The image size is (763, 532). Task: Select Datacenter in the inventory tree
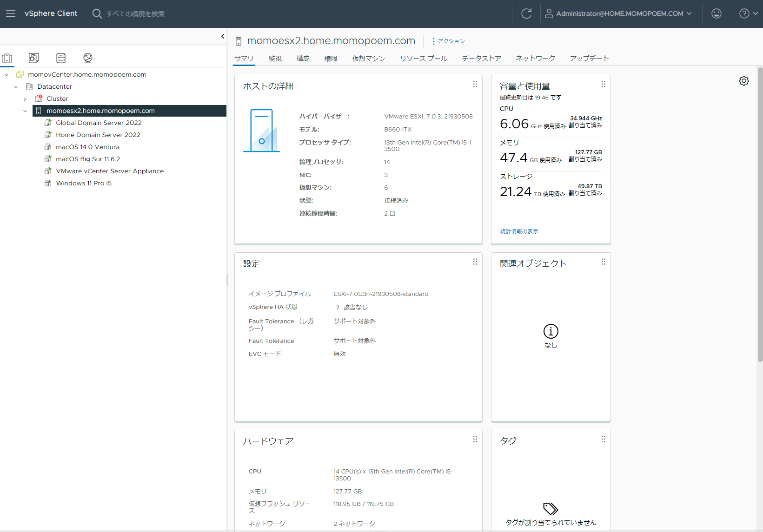point(55,86)
